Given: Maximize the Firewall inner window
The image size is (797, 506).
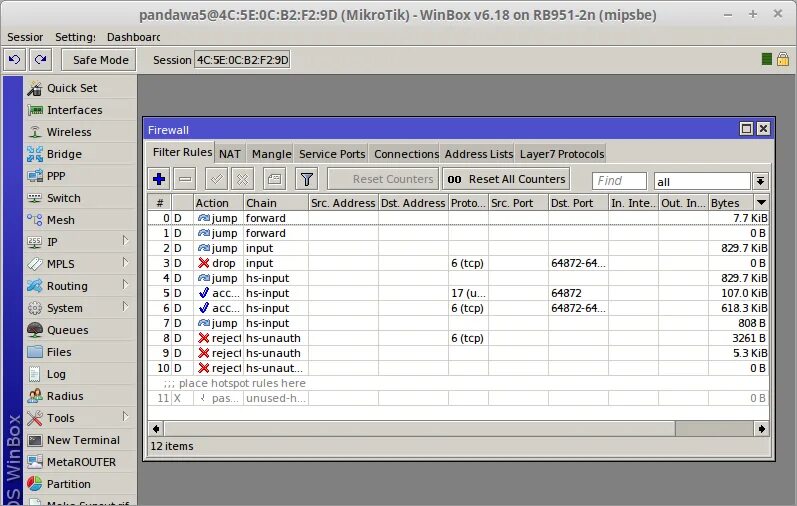Looking at the screenshot, I should pos(746,129).
